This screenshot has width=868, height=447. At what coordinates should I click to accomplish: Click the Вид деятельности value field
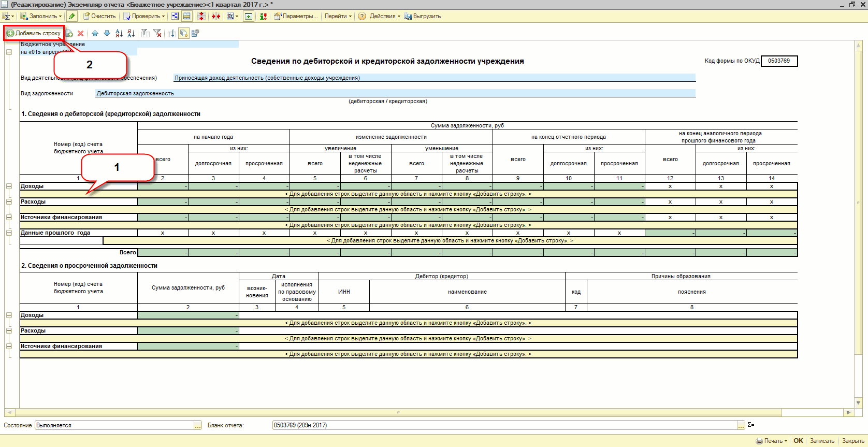pos(434,78)
